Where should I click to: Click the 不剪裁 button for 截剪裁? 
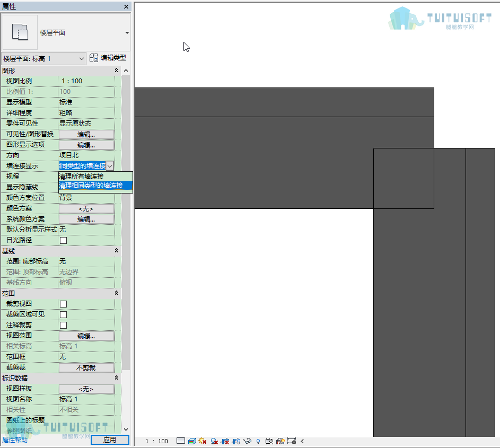[86, 367]
